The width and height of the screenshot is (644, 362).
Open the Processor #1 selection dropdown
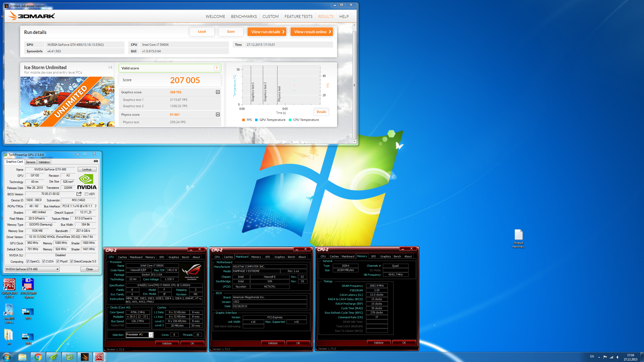[x=139, y=335]
